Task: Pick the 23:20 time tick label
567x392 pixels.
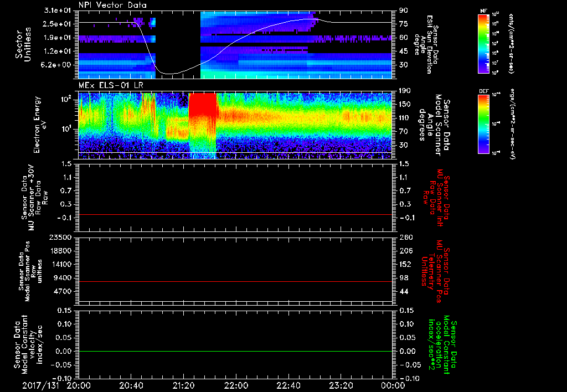Action: (x=341, y=385)
